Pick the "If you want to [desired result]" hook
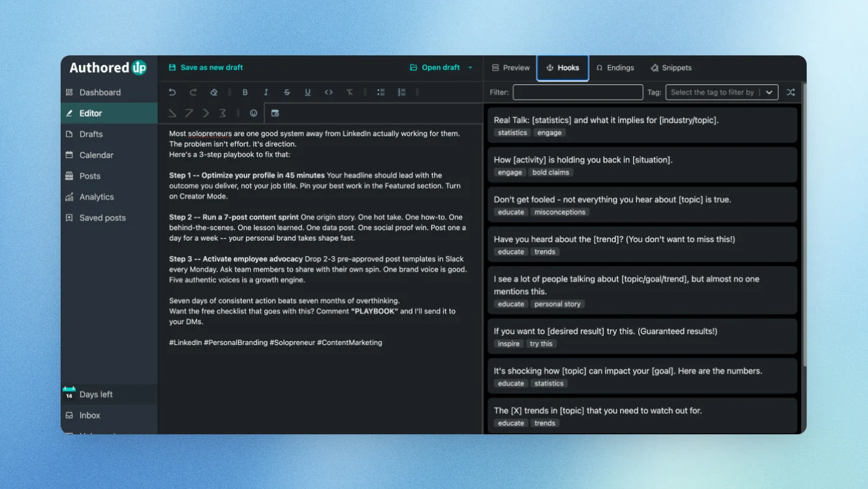 (x=642, y=336)
